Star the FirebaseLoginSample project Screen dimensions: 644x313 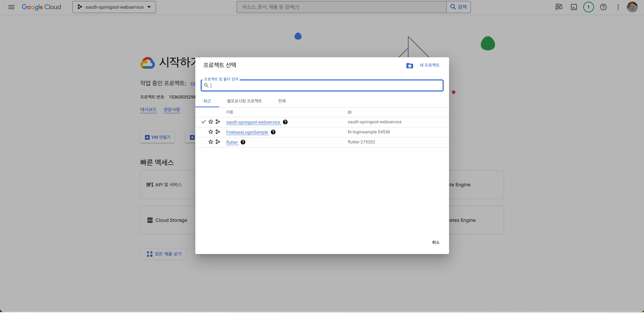(211, 132)
